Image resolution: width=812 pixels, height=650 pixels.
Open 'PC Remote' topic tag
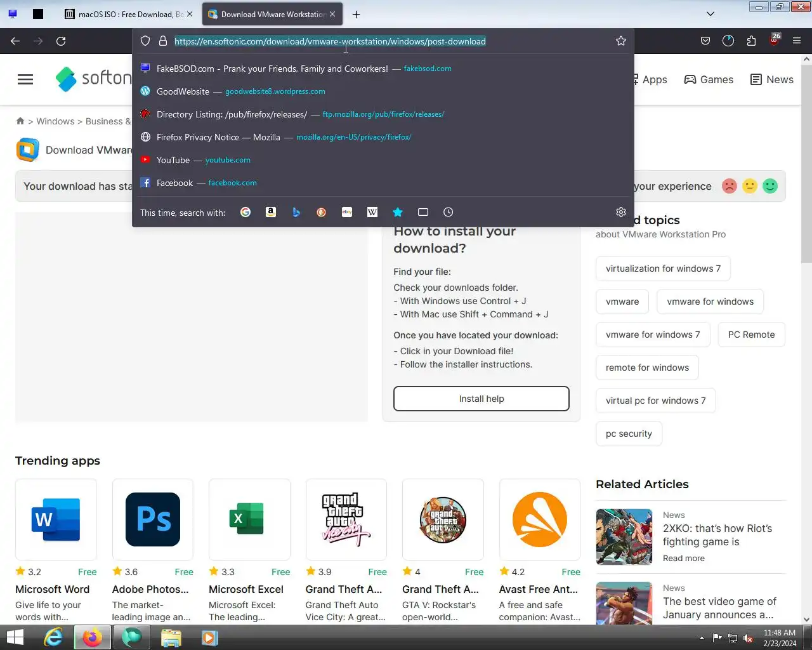[x=751, y=335]
